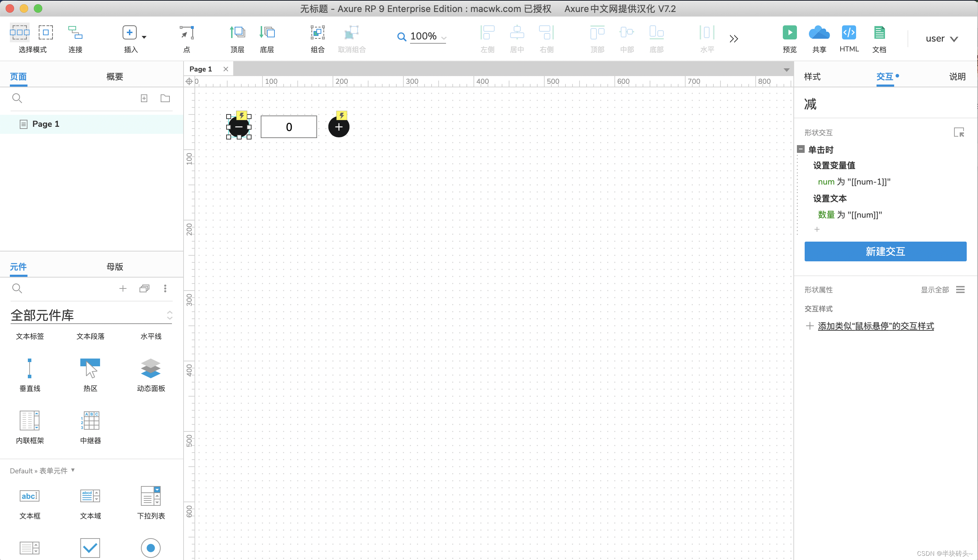Select the Connect (连接) tool

[x=75, y=33]
